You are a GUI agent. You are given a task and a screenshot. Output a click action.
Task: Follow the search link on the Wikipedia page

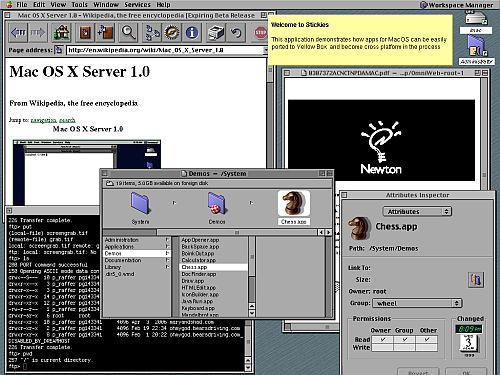67,120
